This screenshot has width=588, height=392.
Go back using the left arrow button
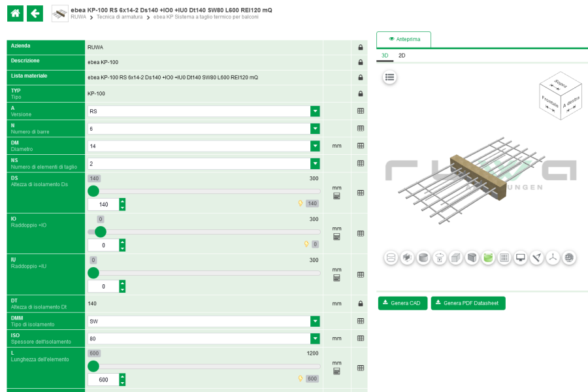[35, 13]
